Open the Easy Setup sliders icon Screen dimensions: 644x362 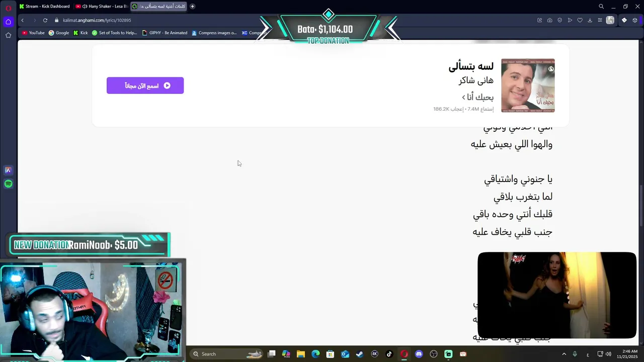pos(600,20)
